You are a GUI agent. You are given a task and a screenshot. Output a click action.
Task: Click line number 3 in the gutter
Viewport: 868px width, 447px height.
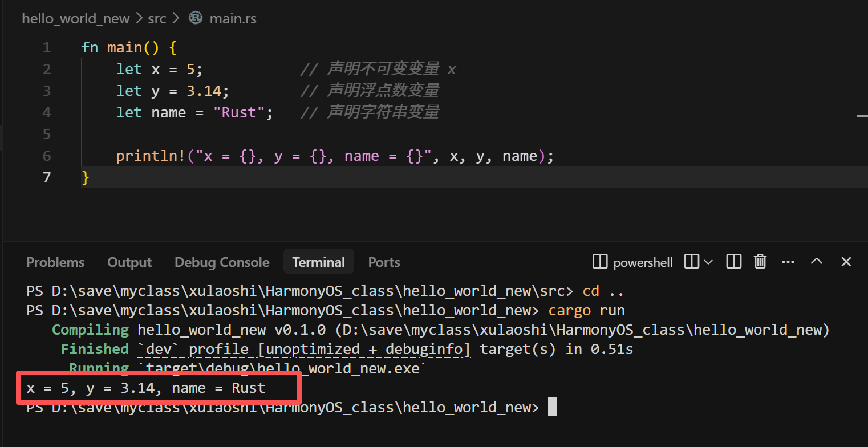click(x=47, y=91)
